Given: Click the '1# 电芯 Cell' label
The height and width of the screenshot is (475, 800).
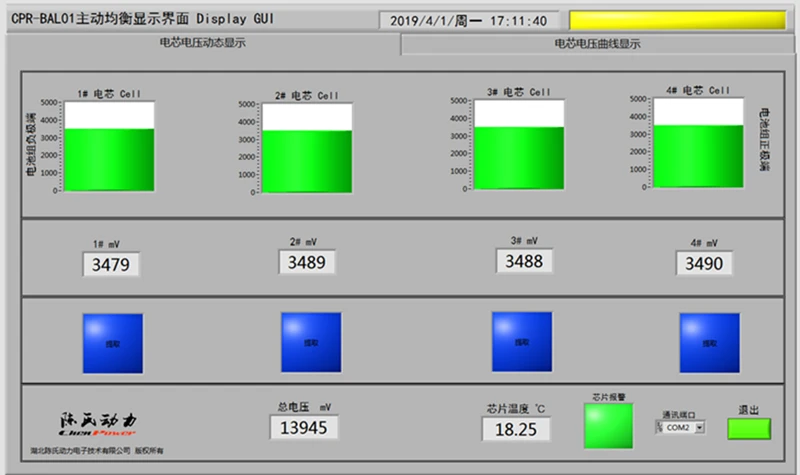Looking at the screenshot, I should [x=109, y=94].
